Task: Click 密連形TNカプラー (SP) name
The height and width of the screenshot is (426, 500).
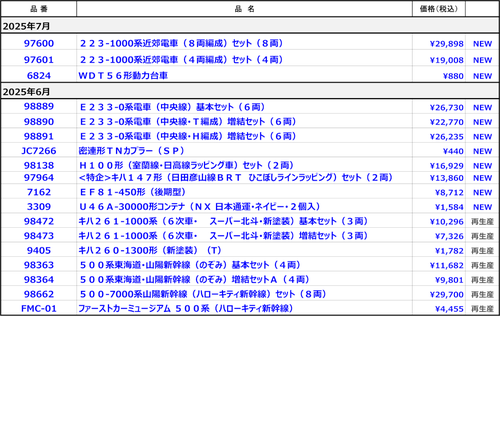Action: coord(131,151)
